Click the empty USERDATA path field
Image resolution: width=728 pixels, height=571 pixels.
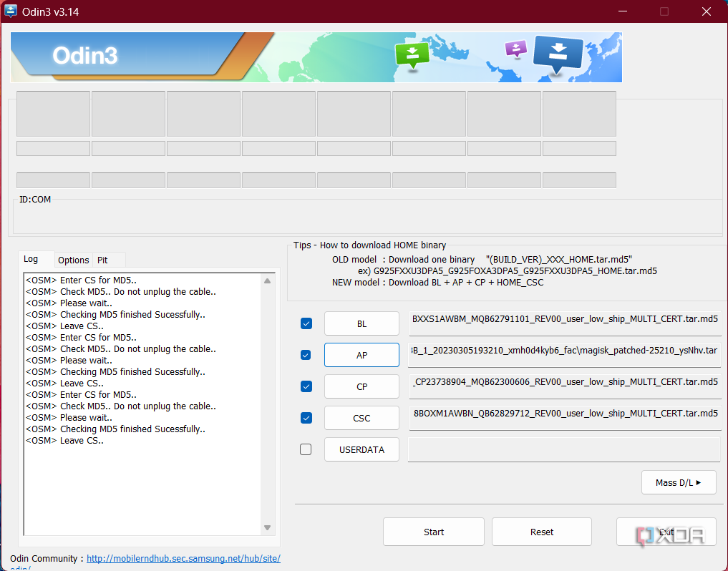(565, 450)
